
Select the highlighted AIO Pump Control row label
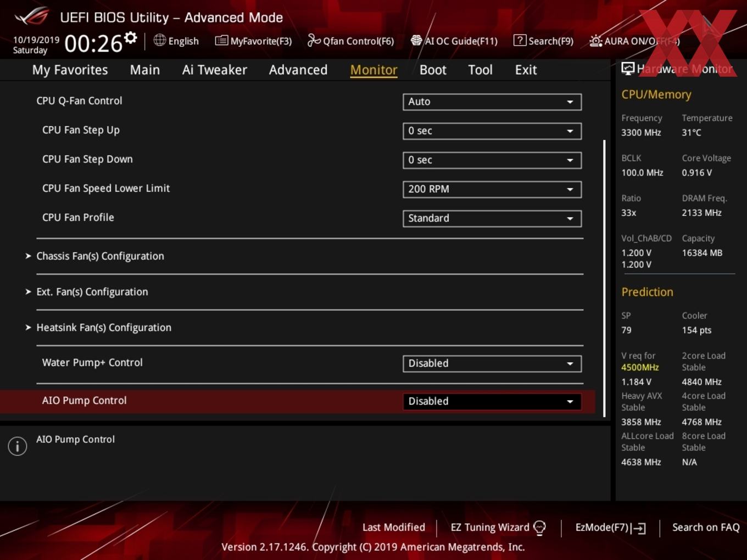point(84,400)
